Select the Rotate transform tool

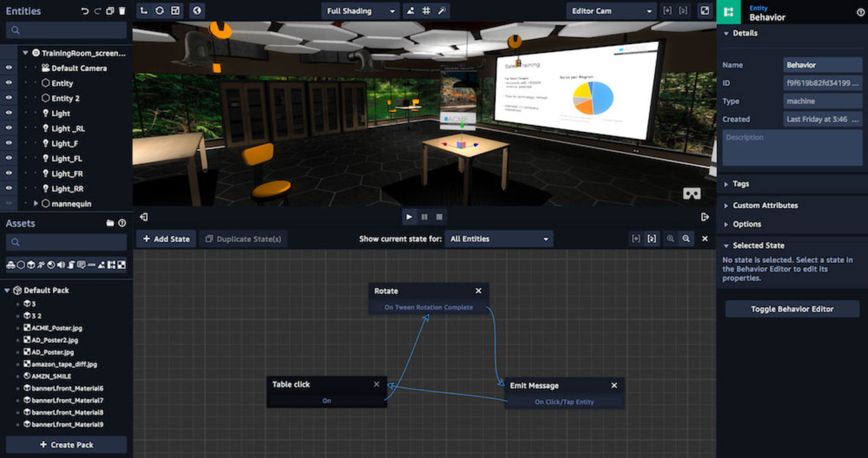(160, 11)
